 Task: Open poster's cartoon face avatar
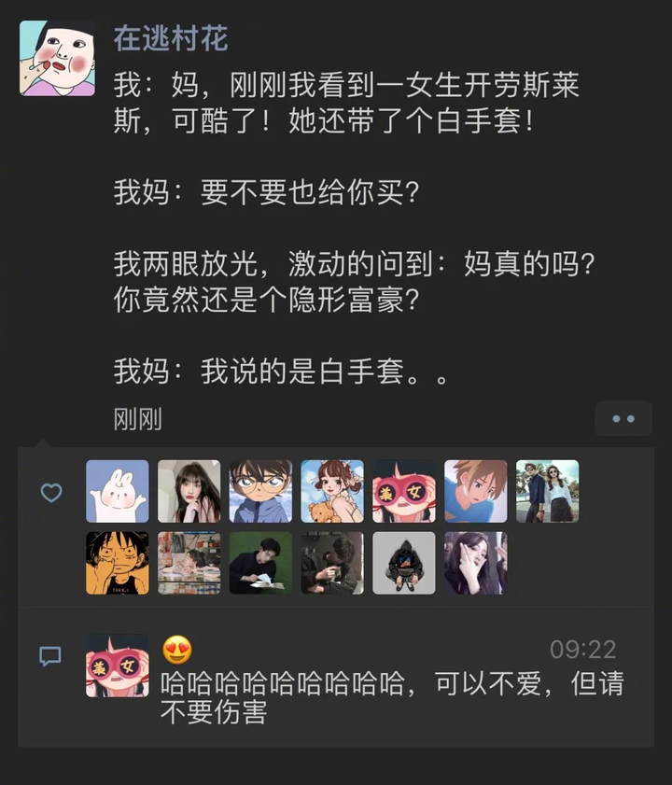[x=57, y=58]
